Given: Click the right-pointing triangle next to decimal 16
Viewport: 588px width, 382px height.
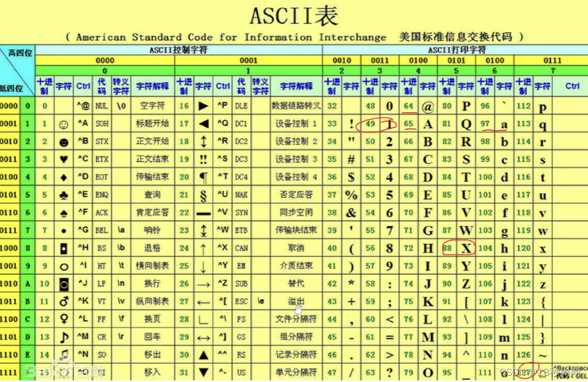Looking at the screenshot, I should (203, 106).
